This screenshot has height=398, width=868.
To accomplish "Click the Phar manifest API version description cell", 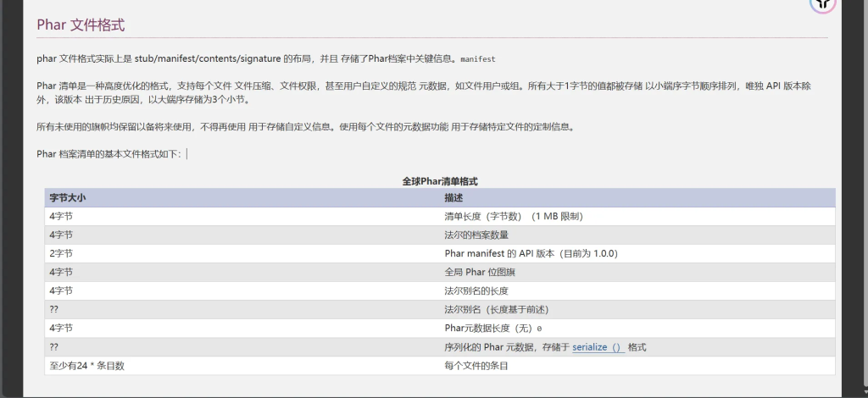I will pos(531,253).
